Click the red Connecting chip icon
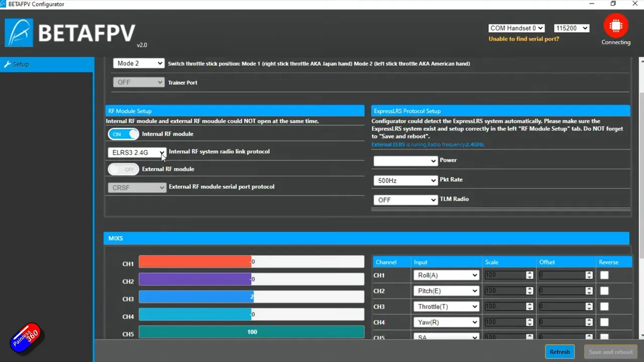This screenshot has width=644, height=362. pos(616,26)
